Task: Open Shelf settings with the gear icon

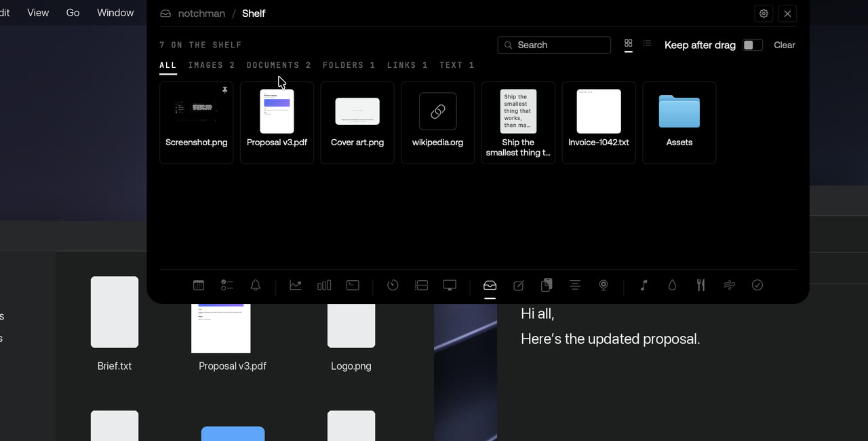Action: (x=764, y=14)
